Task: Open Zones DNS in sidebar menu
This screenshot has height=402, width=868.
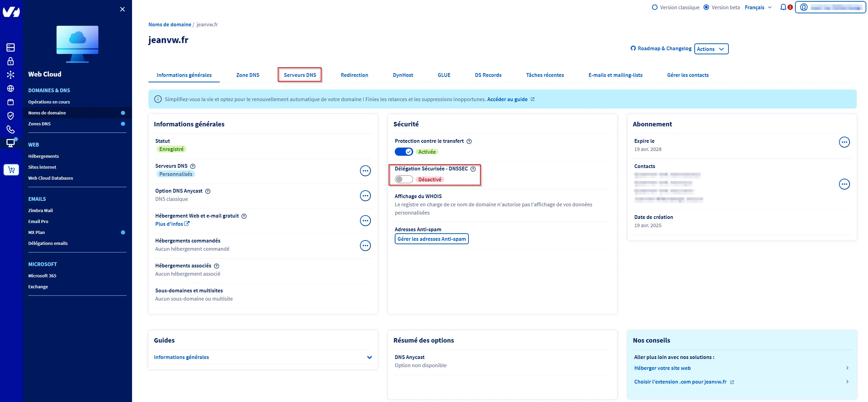Action: (40, 124)
